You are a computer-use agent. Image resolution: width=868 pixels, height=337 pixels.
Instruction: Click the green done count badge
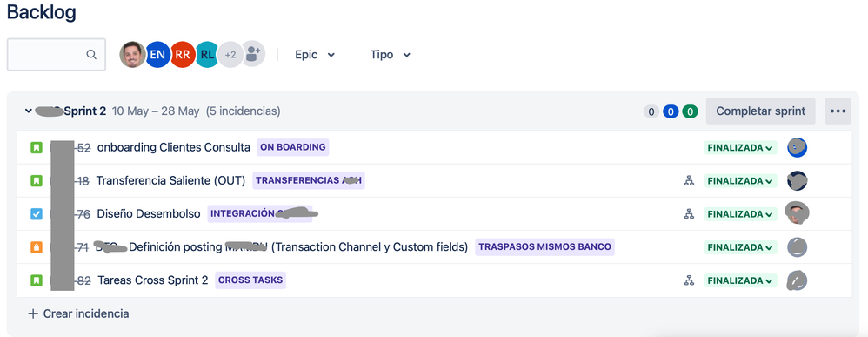[x=690, y=112]
